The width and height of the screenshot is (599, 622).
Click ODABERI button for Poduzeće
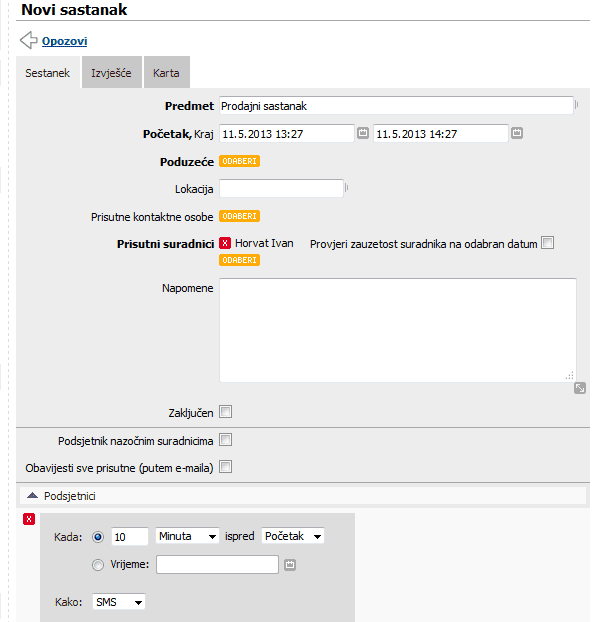click(x=240, y=161)
